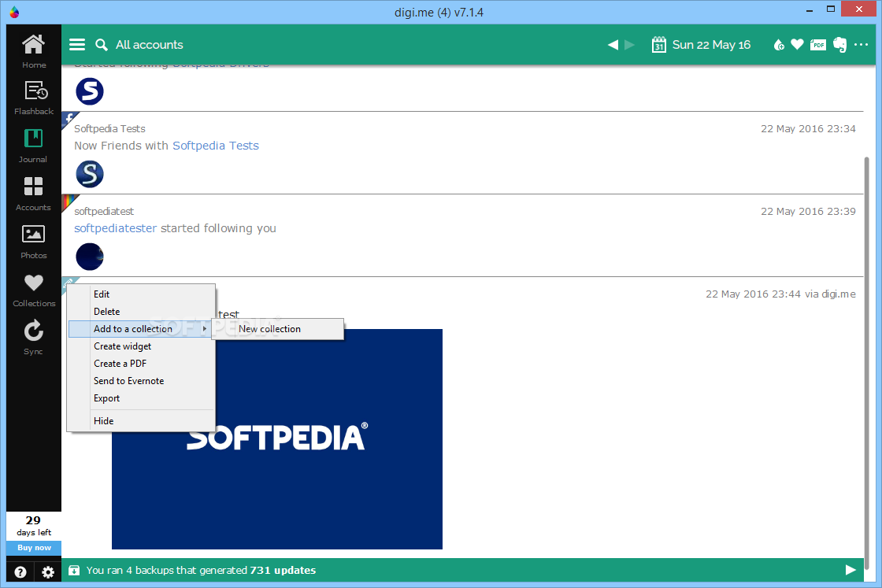Select Export from context menu

[141, 398]
